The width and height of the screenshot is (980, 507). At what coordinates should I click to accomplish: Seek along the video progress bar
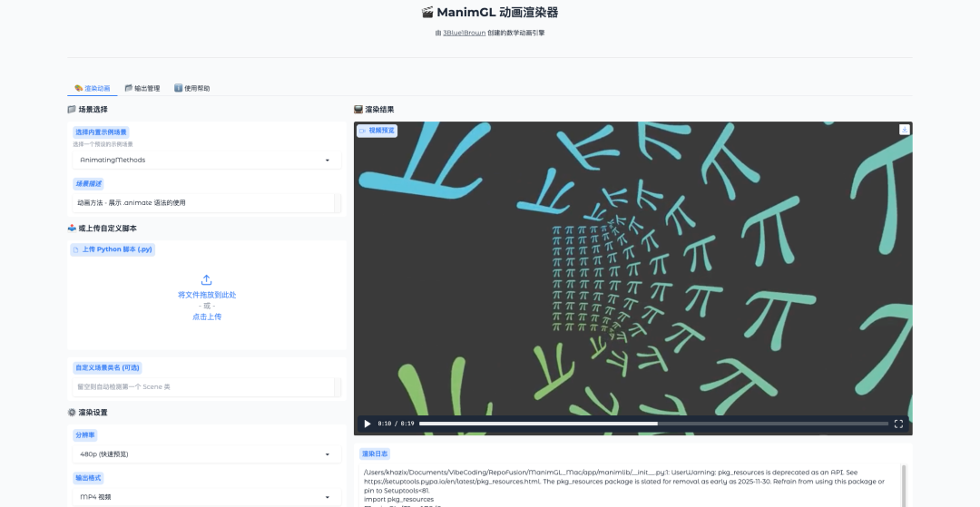tap(653, 424)
